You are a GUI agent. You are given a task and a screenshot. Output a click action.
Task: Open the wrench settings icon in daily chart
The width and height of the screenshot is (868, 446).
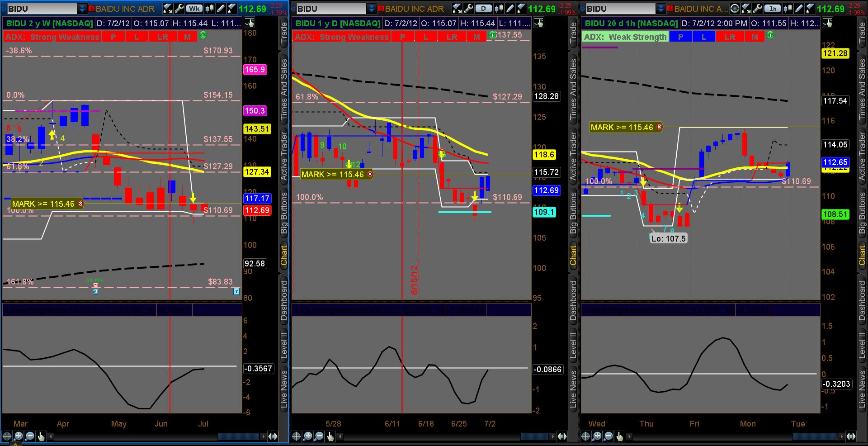click(x=468, y=8)
